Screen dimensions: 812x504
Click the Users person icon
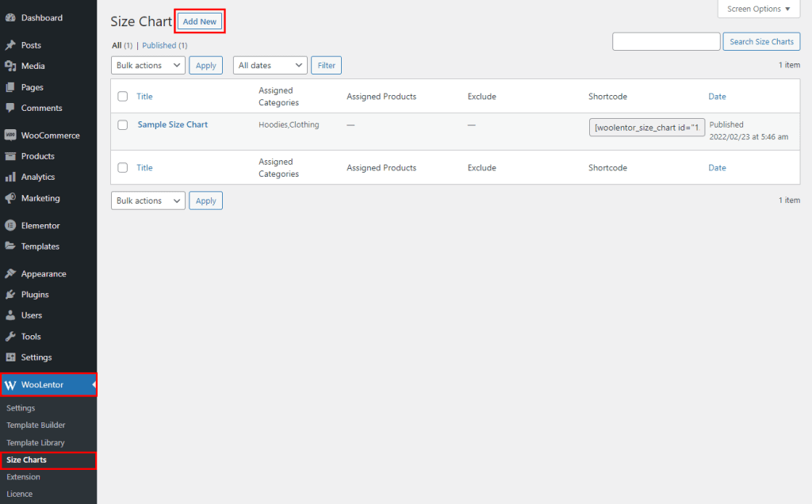[10, 315]
